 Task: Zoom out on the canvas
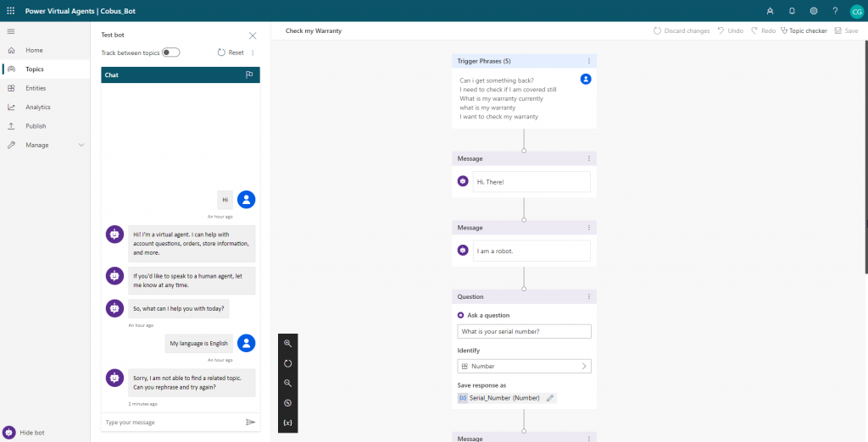point(288,383)
